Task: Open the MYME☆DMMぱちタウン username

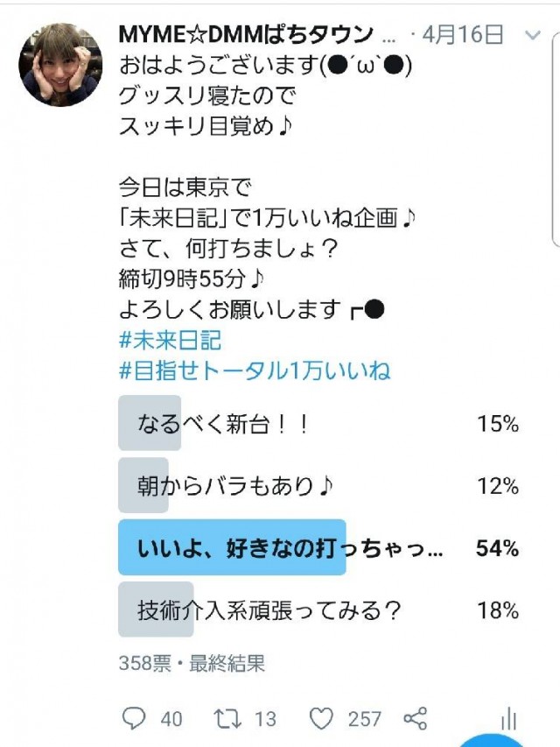Action: pyautogui.click(x=246, y=35)
